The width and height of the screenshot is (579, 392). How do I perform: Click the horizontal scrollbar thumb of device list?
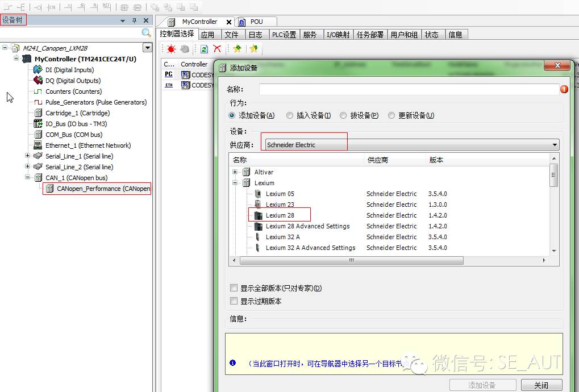352,260
